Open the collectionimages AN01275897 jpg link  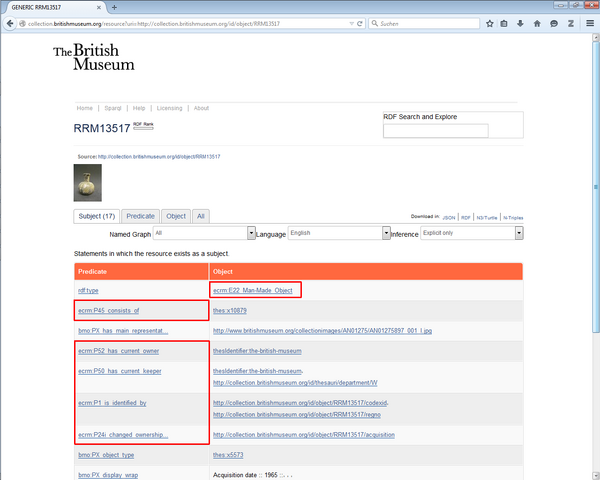(x=322, y=331)
